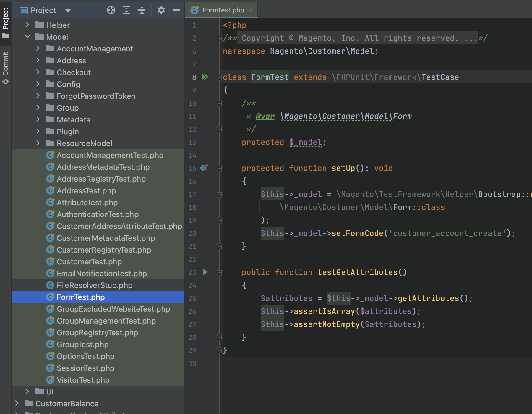The width and height of the screenshot is (532, 414).
Task: Expand the Group folder
Action: pos(38,108)
